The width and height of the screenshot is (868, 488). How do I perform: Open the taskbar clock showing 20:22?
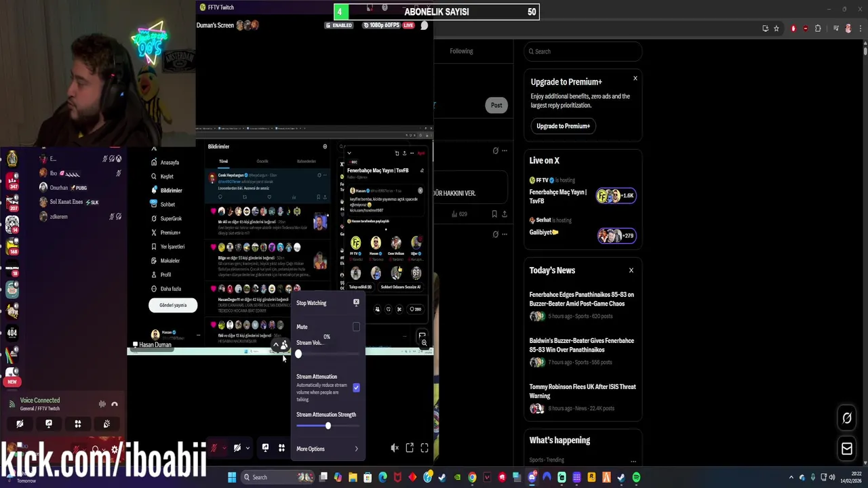pos(852,477)
